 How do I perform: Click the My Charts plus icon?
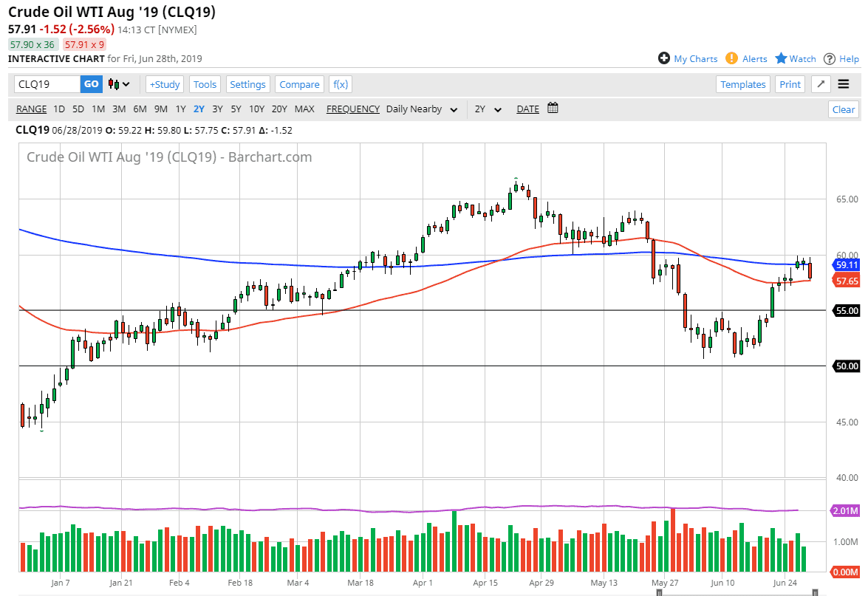click(x=666, y=58)
